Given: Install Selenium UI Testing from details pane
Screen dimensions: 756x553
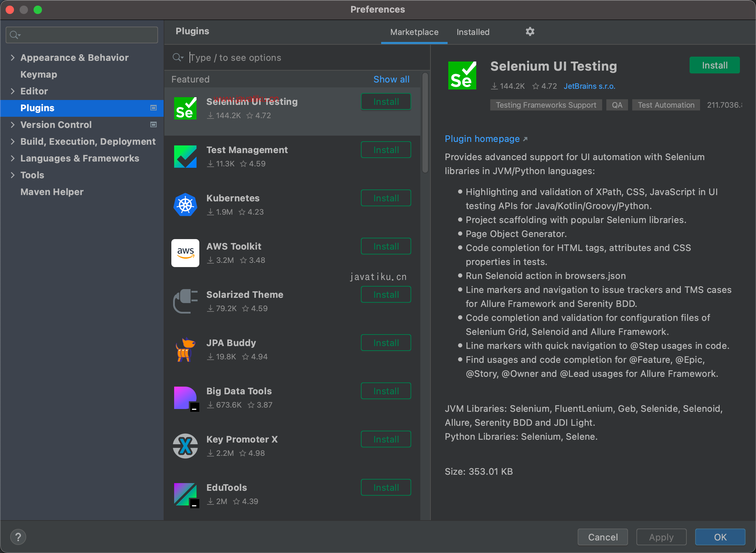Looking at the screenshot, I should point(715,65).
